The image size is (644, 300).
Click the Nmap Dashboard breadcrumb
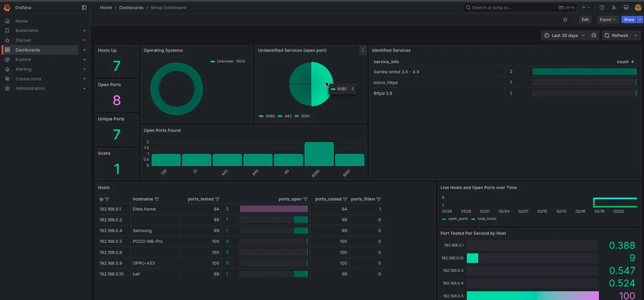pyautogui.click(x=168, y=8)
